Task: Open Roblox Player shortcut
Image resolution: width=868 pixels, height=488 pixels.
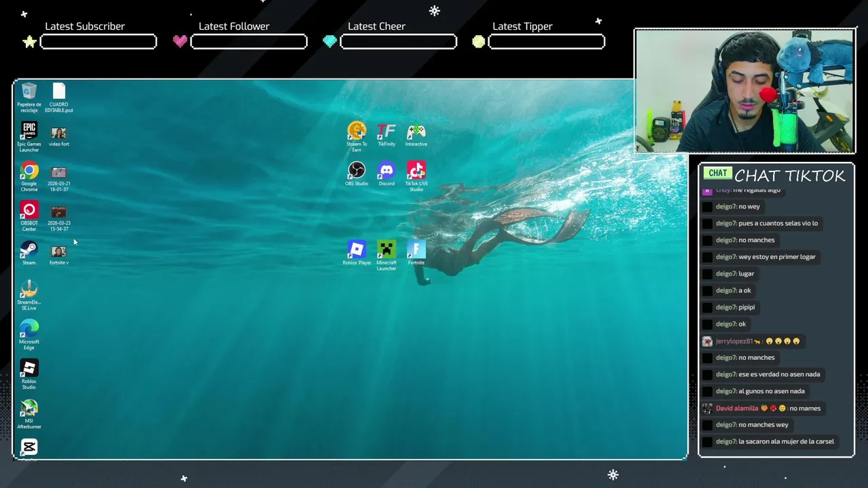Action: tap(357, 253)
